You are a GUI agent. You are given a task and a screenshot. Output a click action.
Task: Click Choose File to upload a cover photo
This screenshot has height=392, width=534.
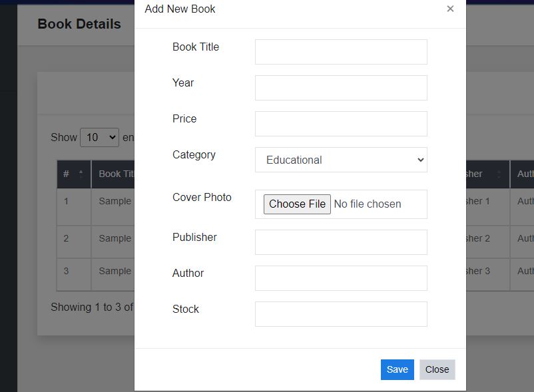[296, 204]
